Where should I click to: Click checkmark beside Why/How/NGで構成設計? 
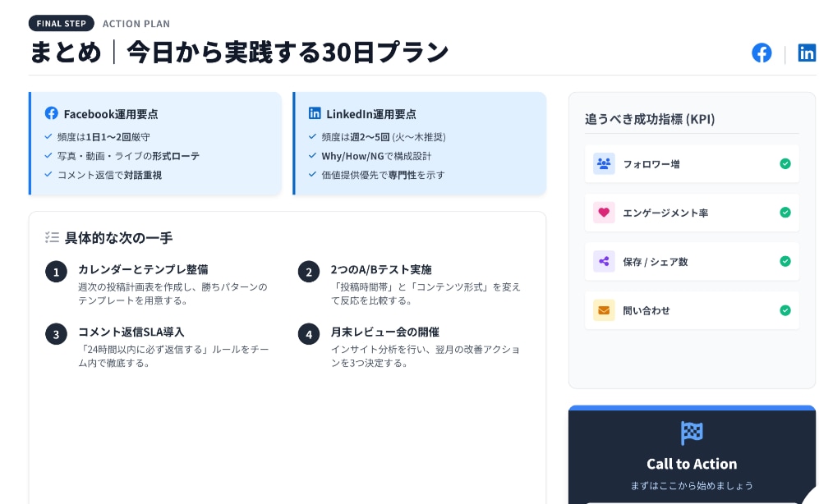[312, 155]
